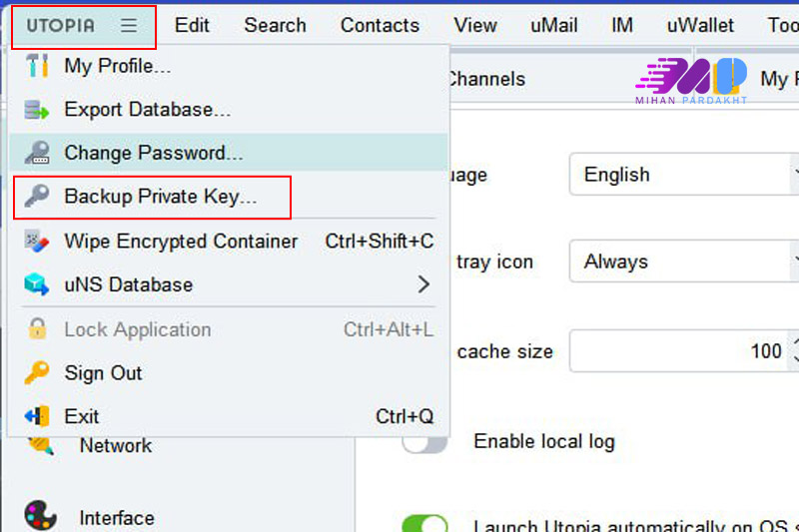Click the cache size input field
799x532 pixels.
pos(679,351)
